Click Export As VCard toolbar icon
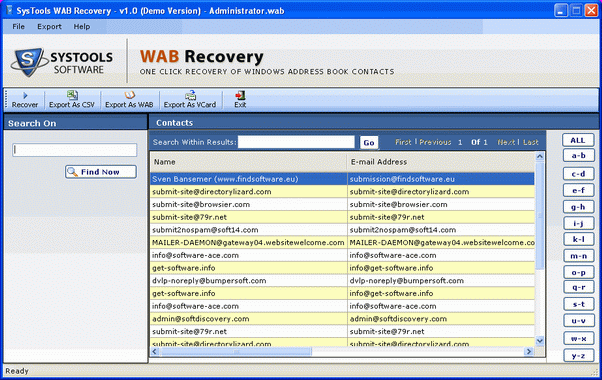 (190, 100)
